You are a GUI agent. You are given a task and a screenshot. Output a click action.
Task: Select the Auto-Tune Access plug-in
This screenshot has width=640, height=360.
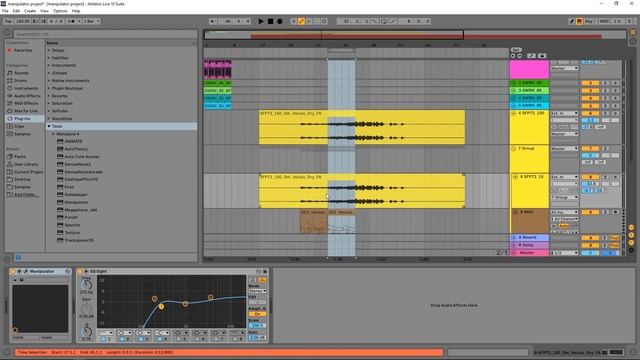click(x=82, y=157)
